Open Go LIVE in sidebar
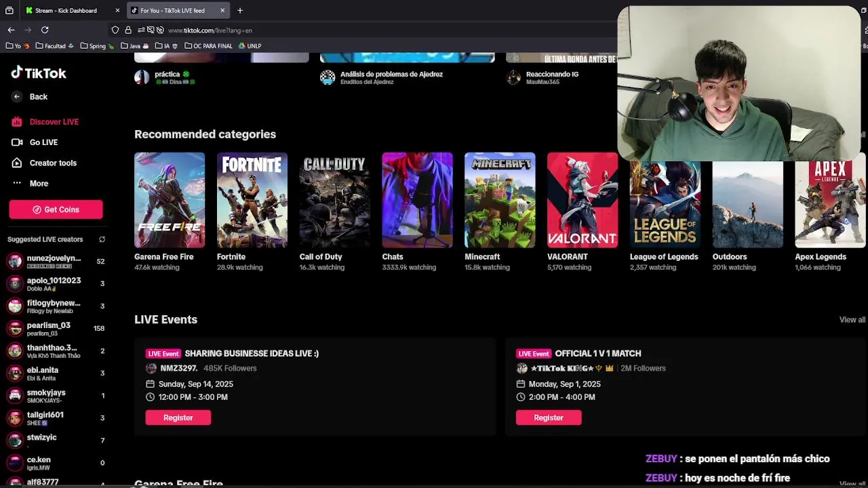Viewport: 868px width, 488px height. [x=35, y=142]
